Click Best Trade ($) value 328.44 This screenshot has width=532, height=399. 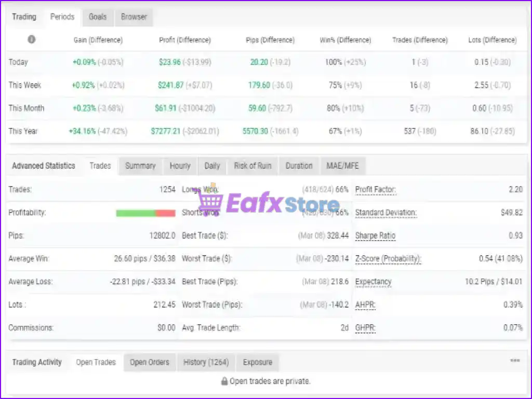pyautogui.click(x=338, y=236)
